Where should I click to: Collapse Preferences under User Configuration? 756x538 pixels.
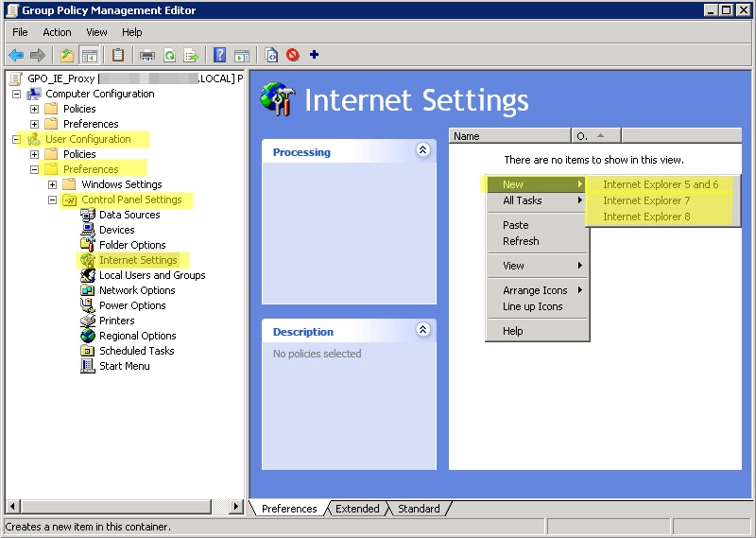pos(34,169)
